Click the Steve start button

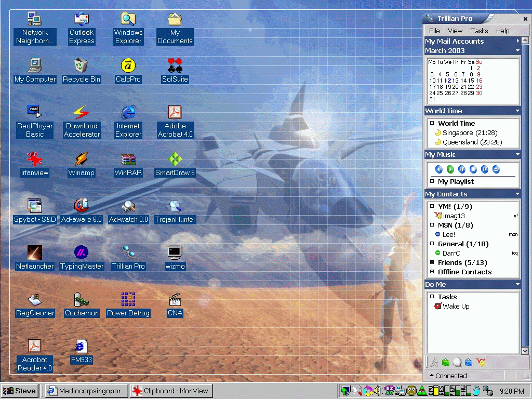20,391
